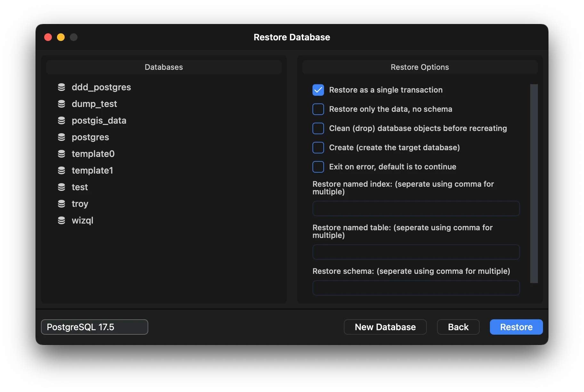The height and width of the screenshot is (392, 584).
Task: Click the Restore schema input field
Action: (x=416, y=288)
